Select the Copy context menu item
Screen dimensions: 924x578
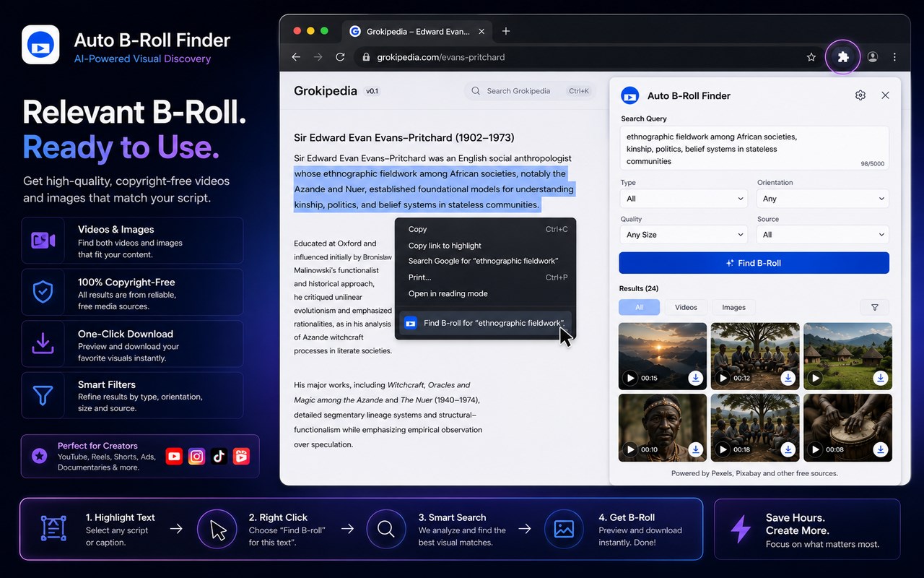tap(485, 229)
